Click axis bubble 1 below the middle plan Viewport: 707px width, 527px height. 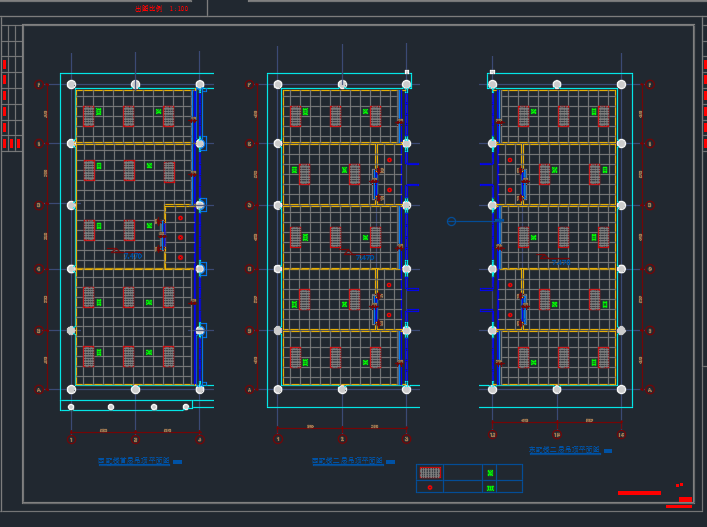278,439
